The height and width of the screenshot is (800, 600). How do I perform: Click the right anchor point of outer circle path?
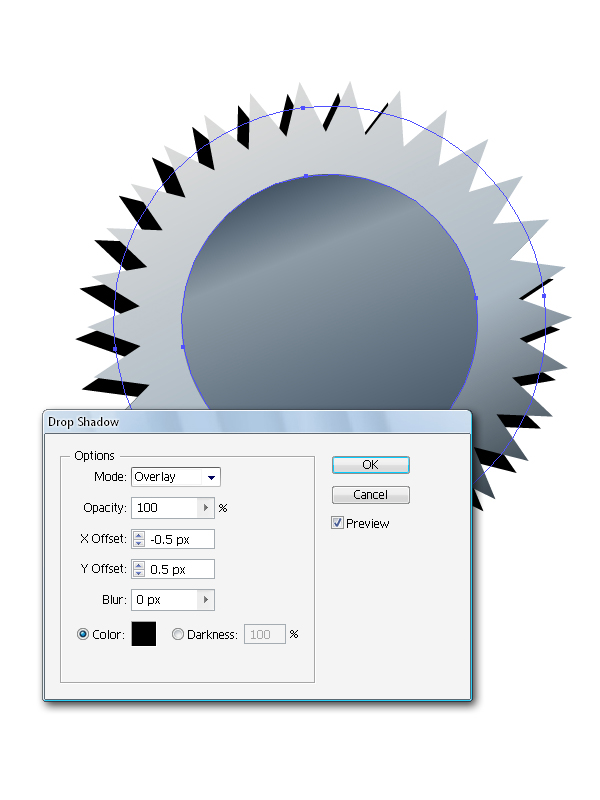(x=544, y=296)
